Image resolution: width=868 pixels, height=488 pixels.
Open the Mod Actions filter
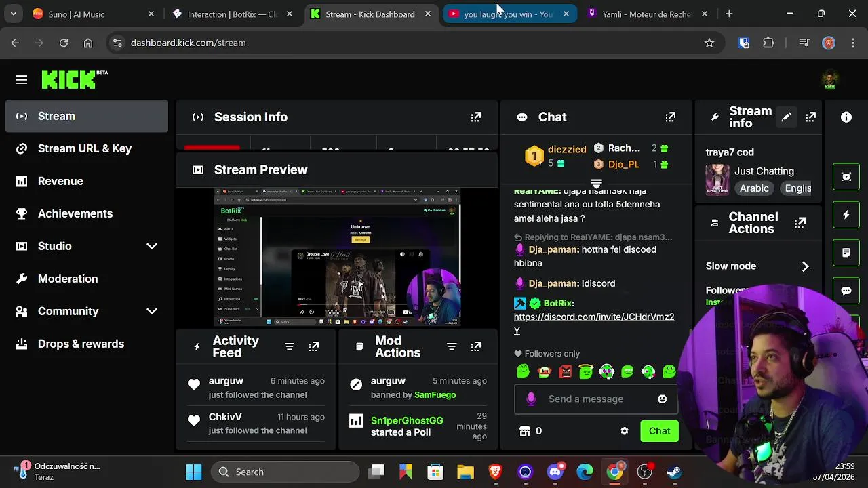pyautogui.click(x=452, y=346)
